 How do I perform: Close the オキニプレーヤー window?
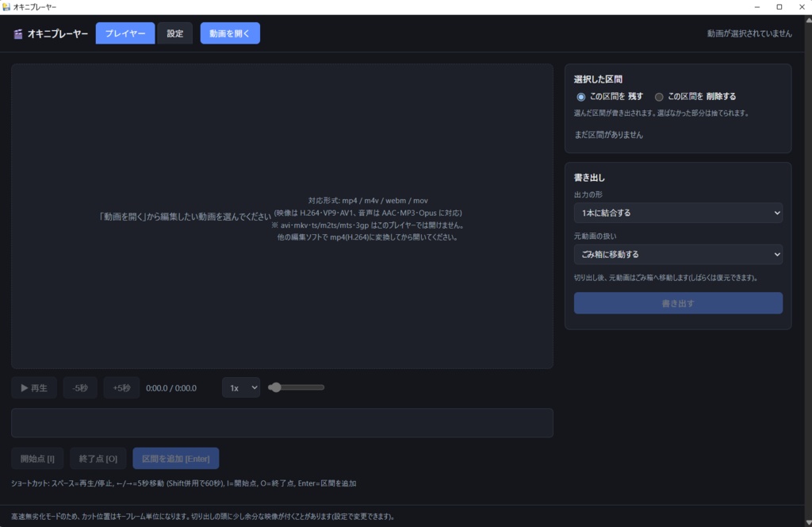point(802,6)
